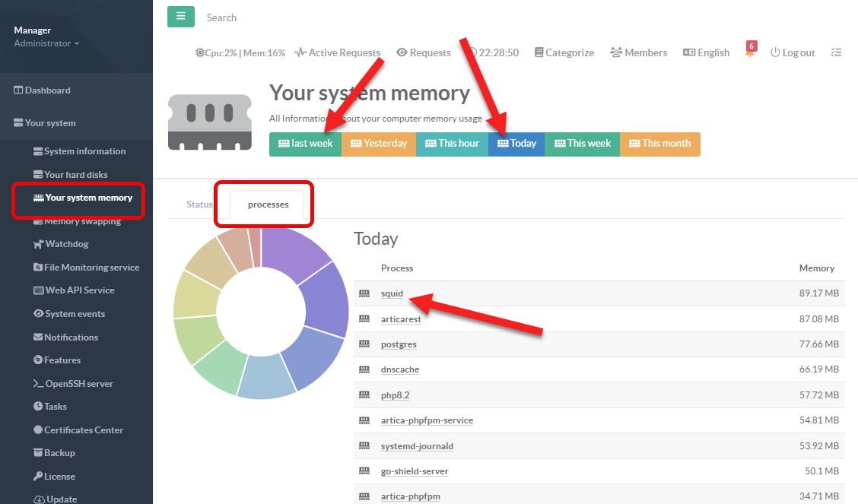Open the Members page from top bar
Viewport: 858px width, 504px height.
(638, 52)
